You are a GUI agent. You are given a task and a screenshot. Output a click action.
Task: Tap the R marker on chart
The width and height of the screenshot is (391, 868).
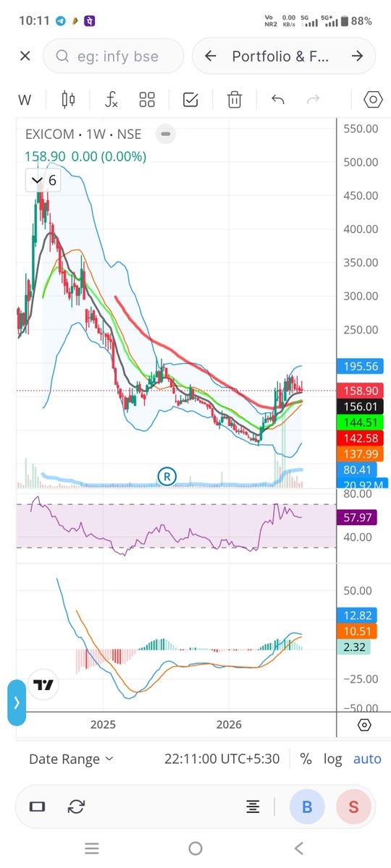coord(167,476)
